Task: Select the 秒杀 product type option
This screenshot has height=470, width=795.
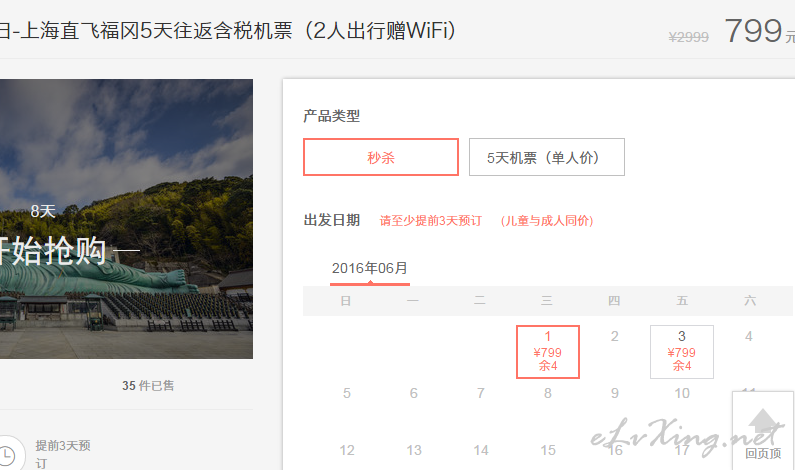Action: (x=381, y=157)
